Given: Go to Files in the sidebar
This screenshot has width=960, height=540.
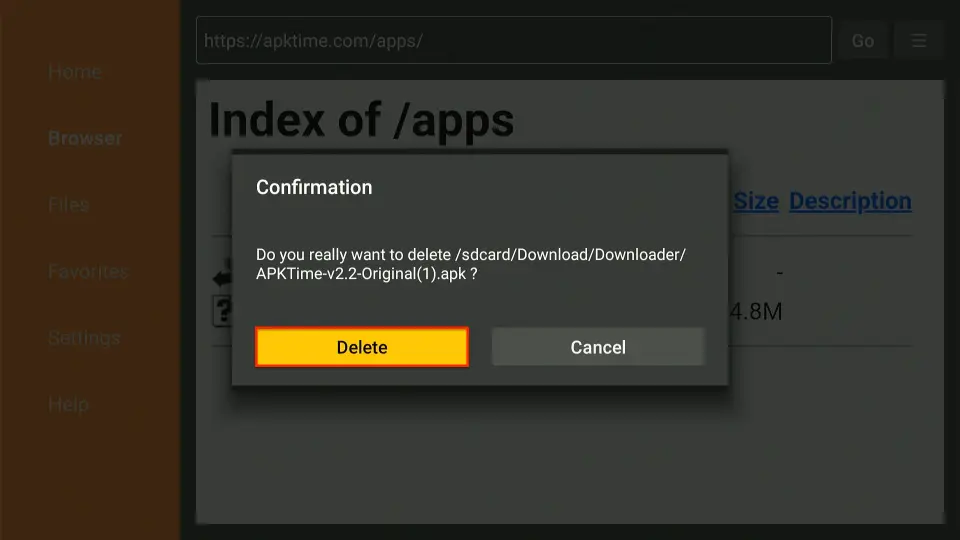Looking at the screenshot, I should (69, 205).
